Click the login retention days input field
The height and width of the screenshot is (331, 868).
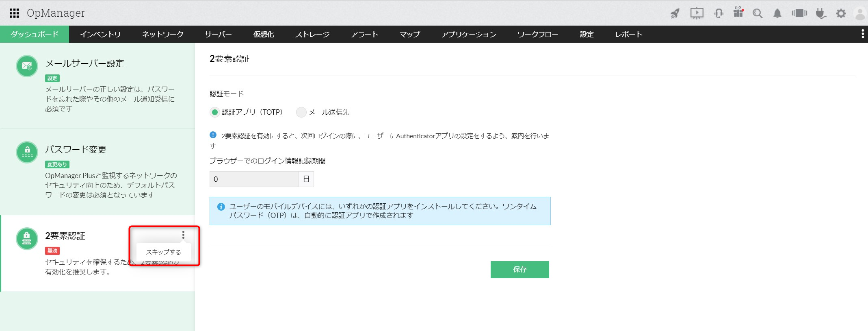click(254, 179)
